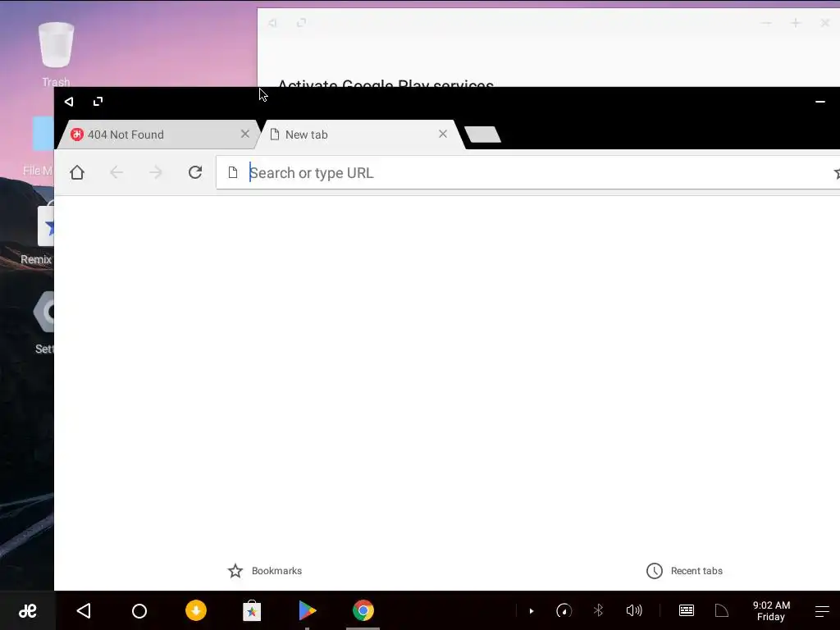Click the browser forward arrow
The width and height of the screenshot is (840, 630).
(156, 172)
